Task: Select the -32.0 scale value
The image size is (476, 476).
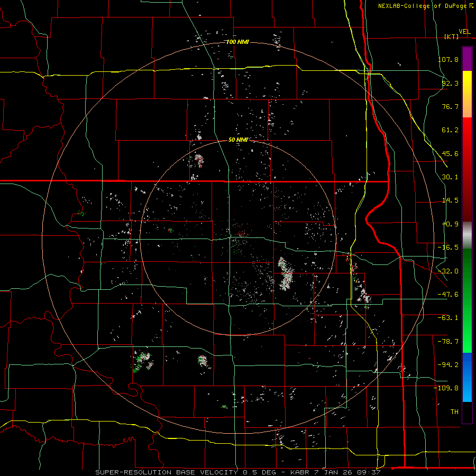Action: pos(448,271)
